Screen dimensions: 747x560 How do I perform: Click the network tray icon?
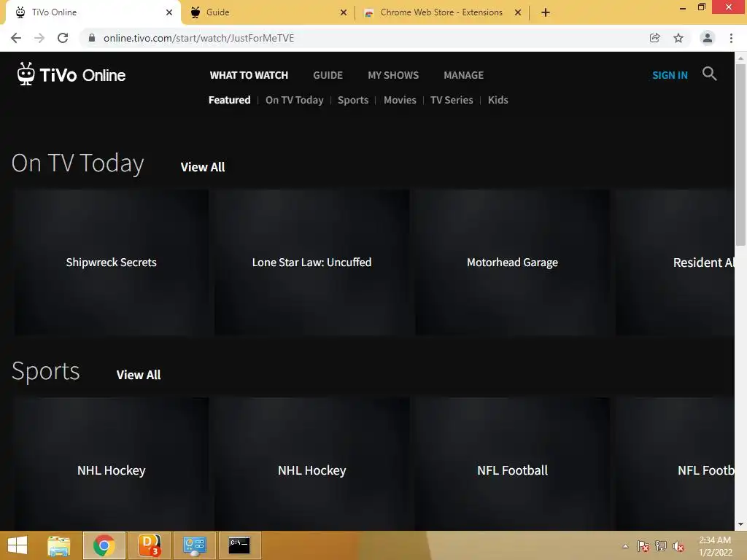click(661, 546)
